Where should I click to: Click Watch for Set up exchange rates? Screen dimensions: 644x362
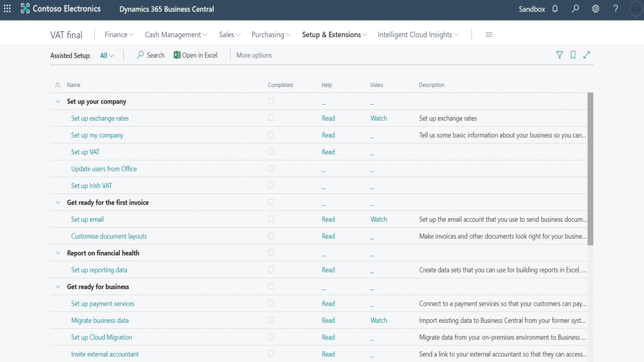[379, 118]
